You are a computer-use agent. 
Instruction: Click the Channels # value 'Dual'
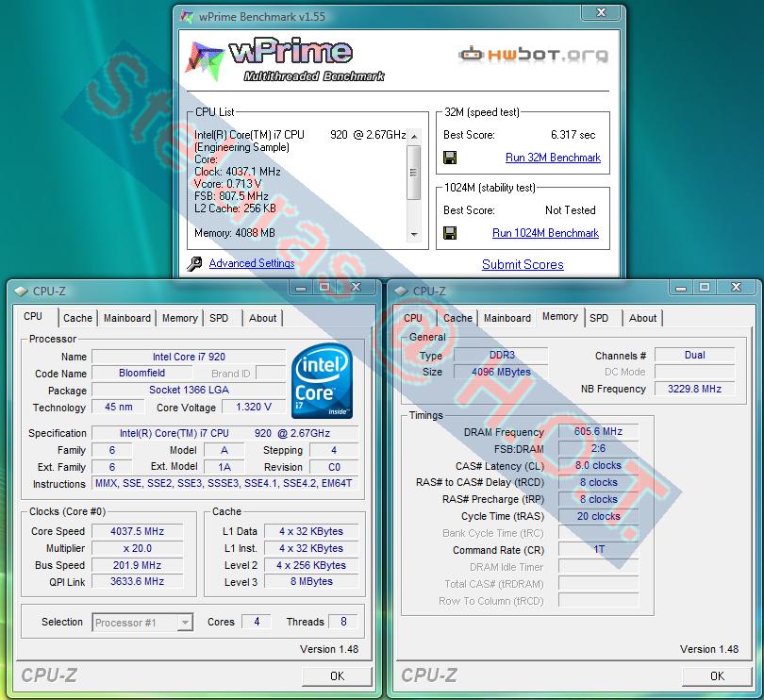[695, 355]
